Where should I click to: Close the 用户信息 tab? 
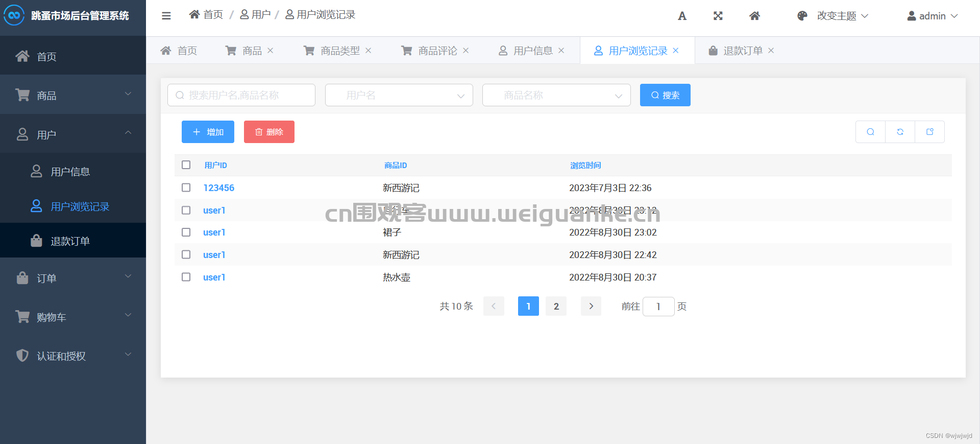click(561, 51)
